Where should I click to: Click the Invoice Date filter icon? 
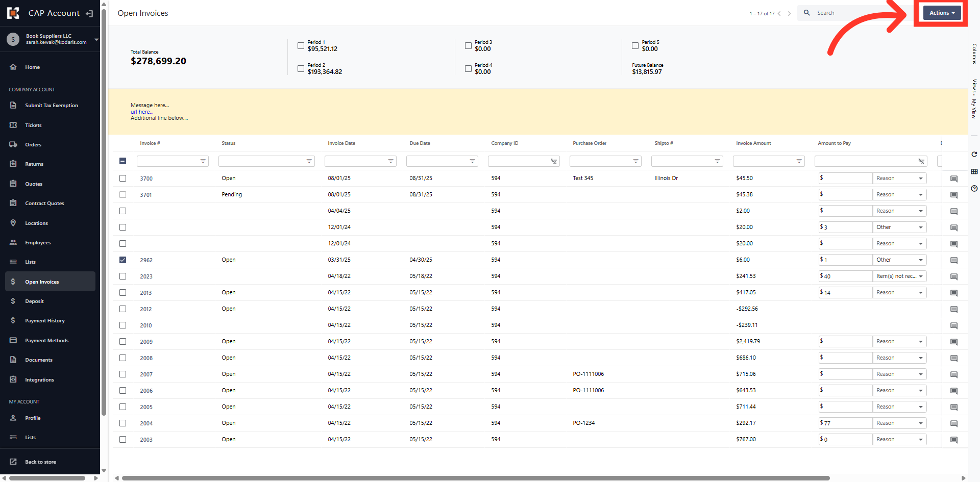point(390,161)
